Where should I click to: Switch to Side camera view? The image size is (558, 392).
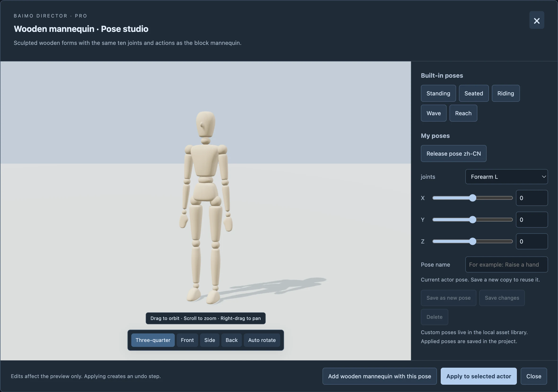(209, 340)
